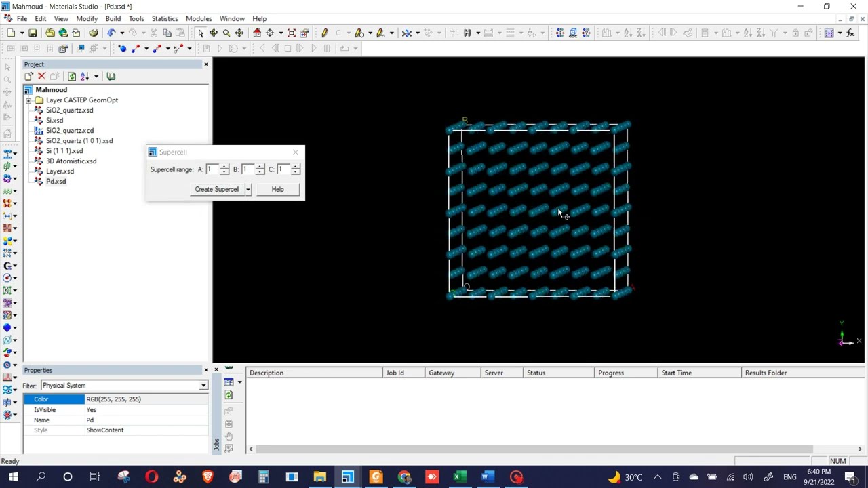Choose the Selection arrow tool
The width and height of the screenshot is (868, 488).
201,33
